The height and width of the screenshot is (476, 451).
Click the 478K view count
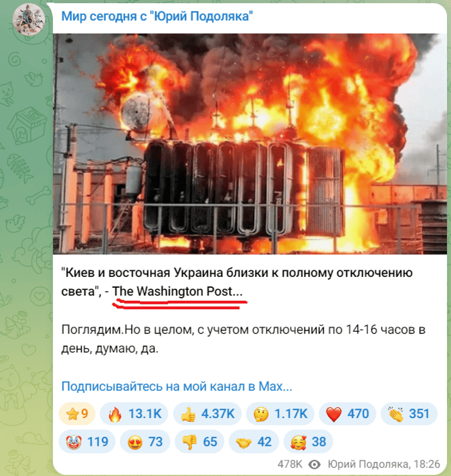(x=290, y=464)
